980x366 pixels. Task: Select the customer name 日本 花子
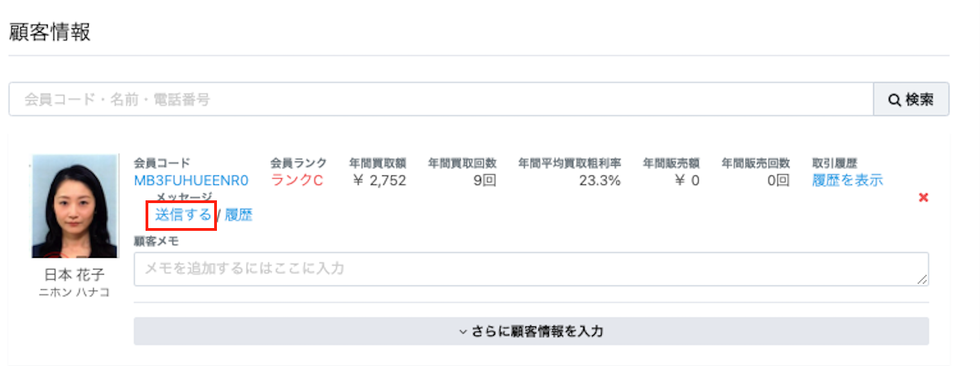[75, 275]
